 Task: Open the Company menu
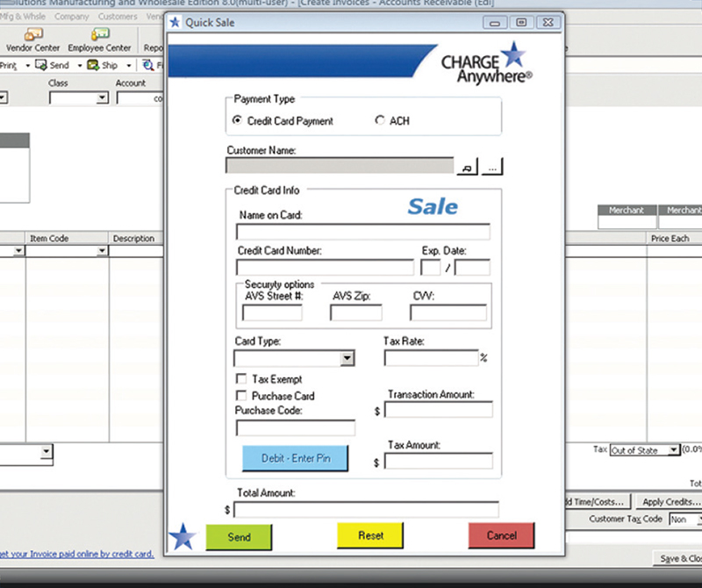pyautogui.click(x=72, y=17)
